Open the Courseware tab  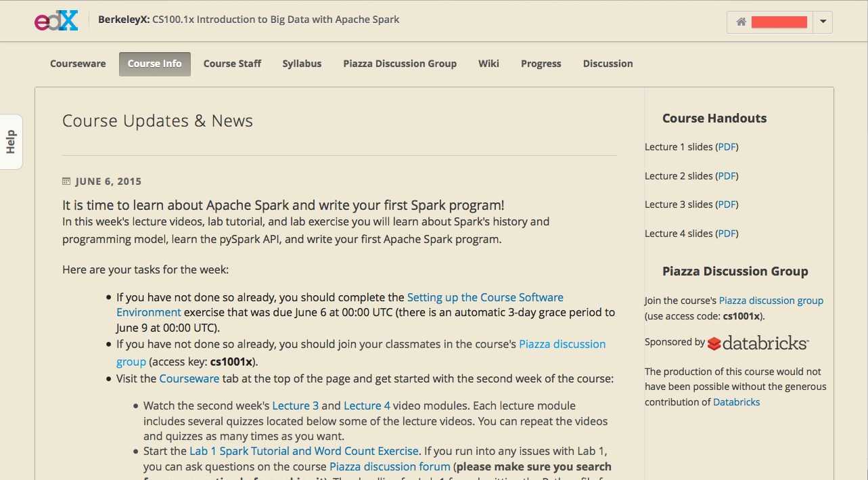coord(78,64)
